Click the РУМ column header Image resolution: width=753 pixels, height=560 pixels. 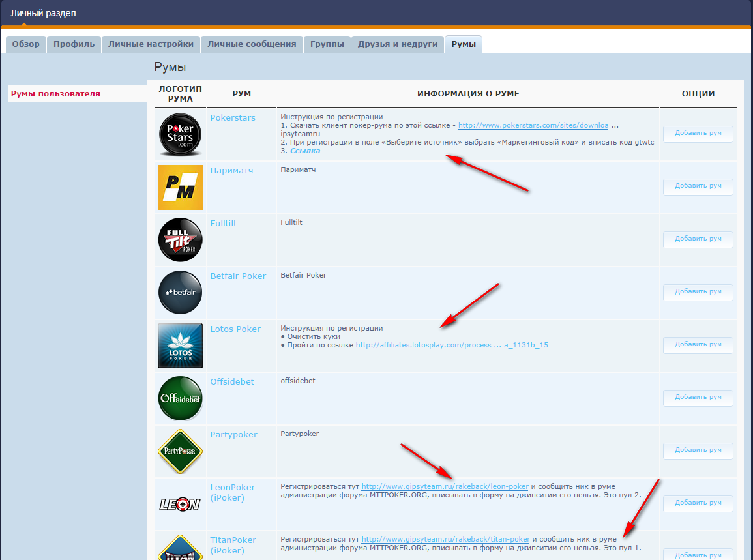coord(242,94)
